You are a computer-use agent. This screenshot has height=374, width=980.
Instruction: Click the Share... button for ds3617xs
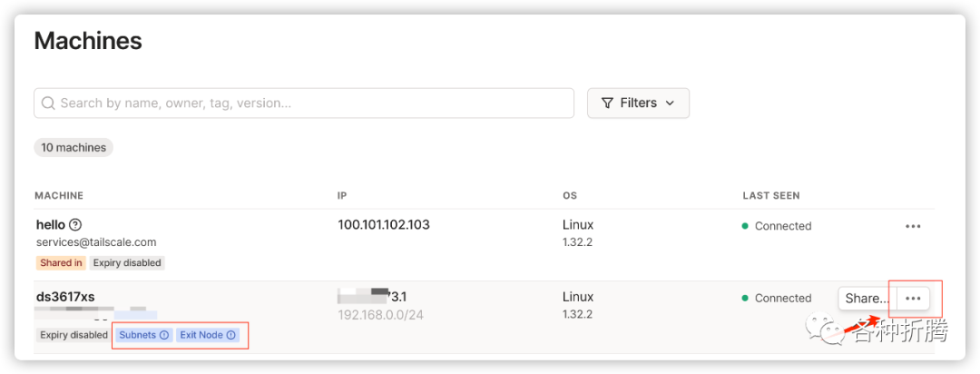867,298
